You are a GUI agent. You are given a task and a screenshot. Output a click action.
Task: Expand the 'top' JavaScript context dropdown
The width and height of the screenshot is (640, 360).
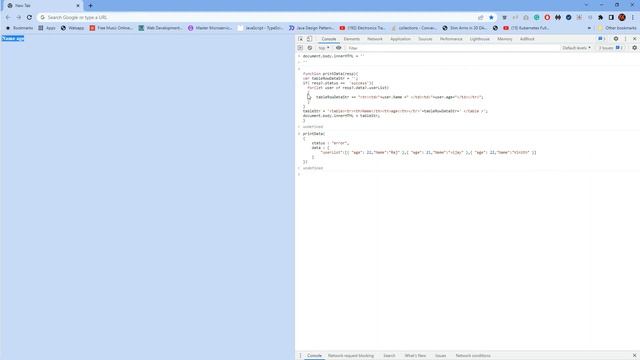324,48
